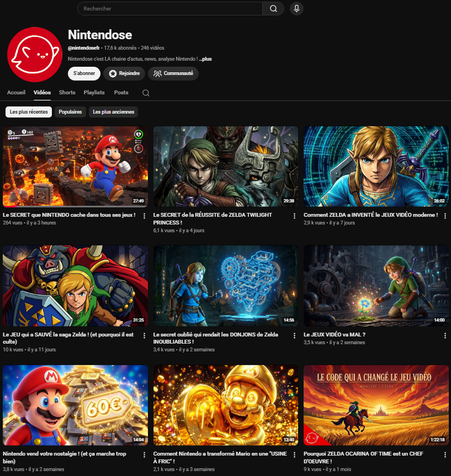
Task: Open the Playlists tab
Action: (x=94, y=93)
